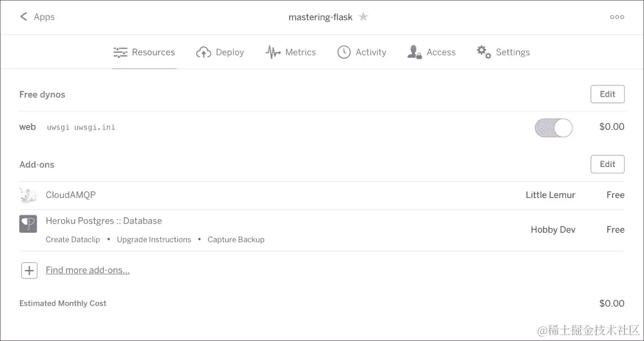The height and width of the screenshot is (341, 644).
Task: Click the Resources sliders icon
Action: [120, 52]
